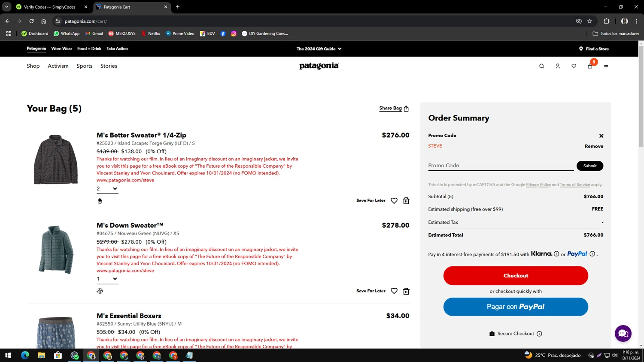This screenshot has width=644, height=362.
Task: Open Microsoft Store from the taskbar
Action: point(58,355)
